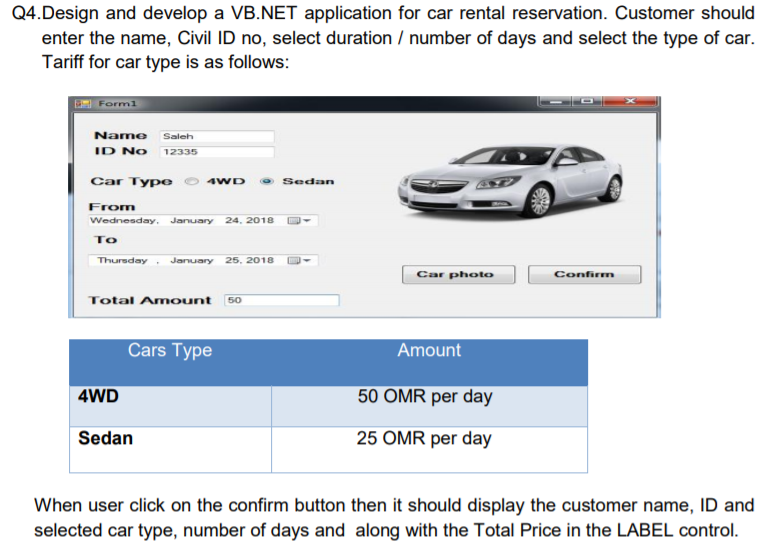Open the From date picker dropdown arrow
The width and height of the screenshot is (774, 553).
[307, 221]
